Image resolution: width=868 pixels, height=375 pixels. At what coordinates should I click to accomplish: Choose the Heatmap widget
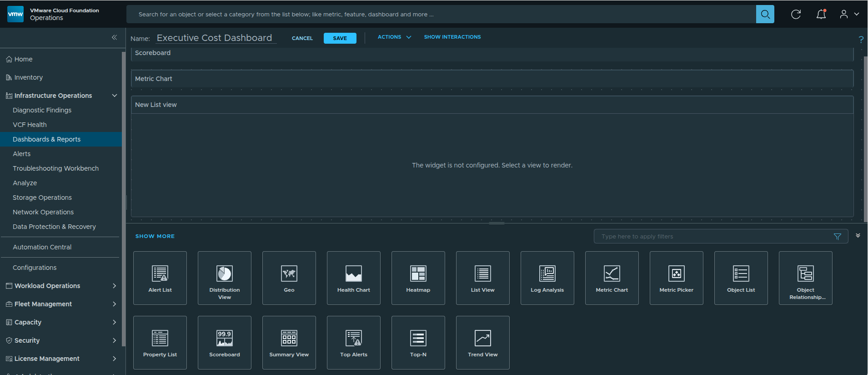[x=418, y=278]
